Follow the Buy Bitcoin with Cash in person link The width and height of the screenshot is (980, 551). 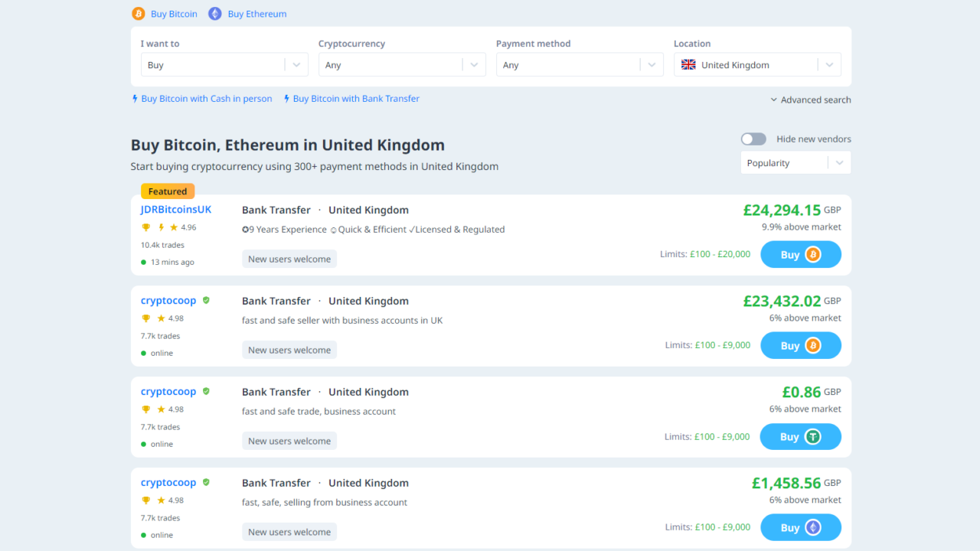coord(207,99)
